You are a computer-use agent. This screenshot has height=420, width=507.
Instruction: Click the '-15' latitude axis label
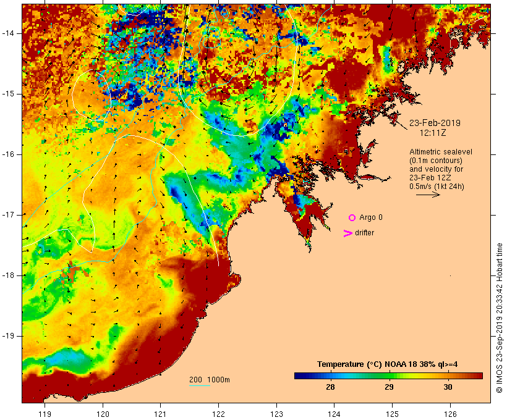[x=8, y=94]
